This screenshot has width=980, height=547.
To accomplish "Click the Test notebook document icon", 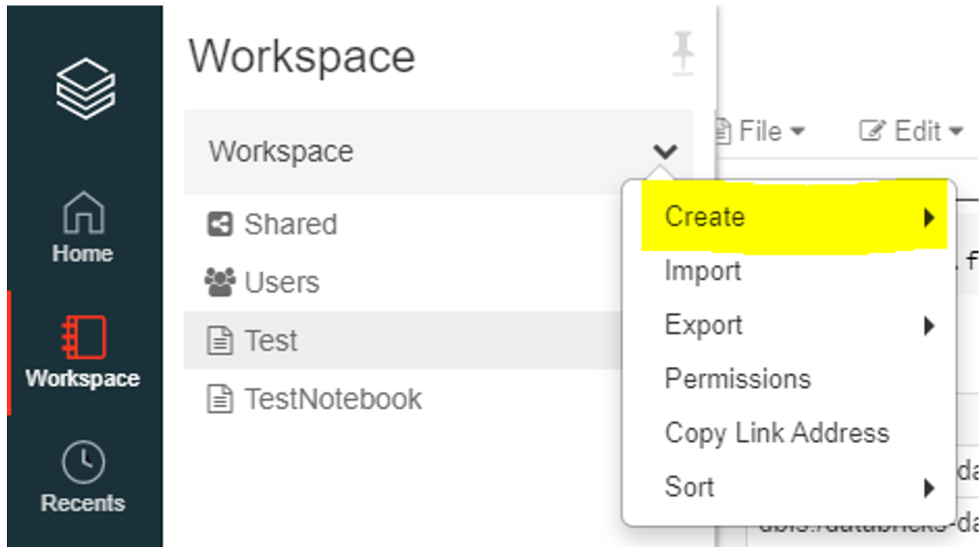I will click(220, 340).
